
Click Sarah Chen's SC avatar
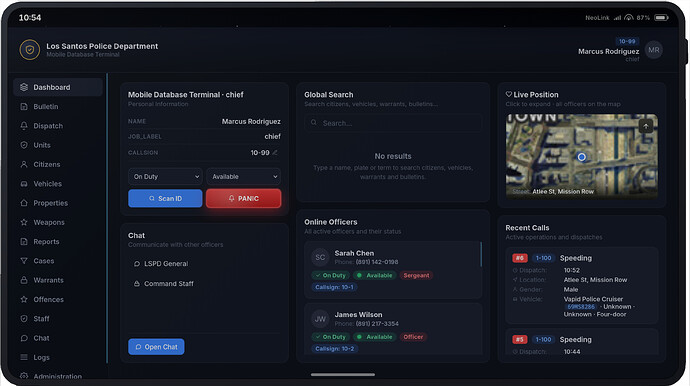(x=320, y=257)
